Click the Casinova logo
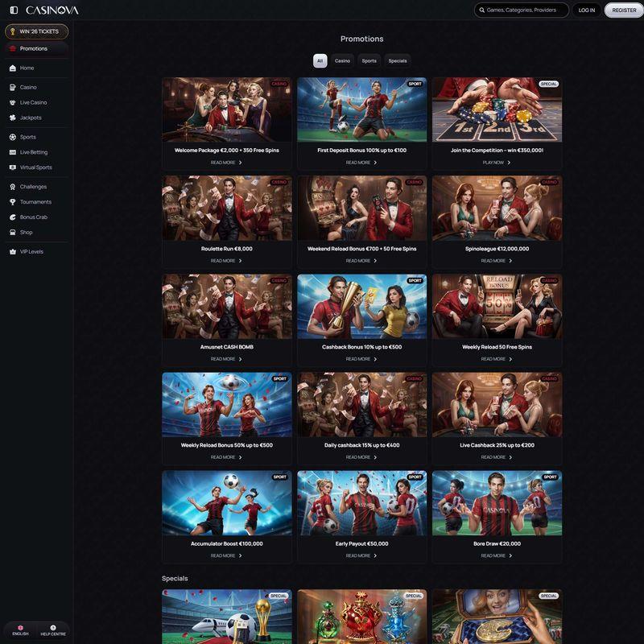This screenshot has width=644, height=644. 52,10
